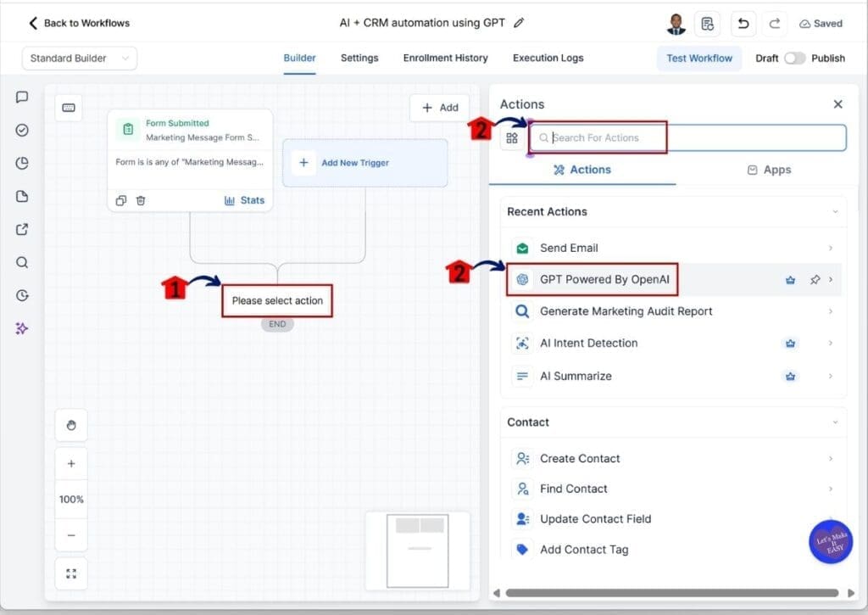Click the Test Workflow button

tap(699, 59)
